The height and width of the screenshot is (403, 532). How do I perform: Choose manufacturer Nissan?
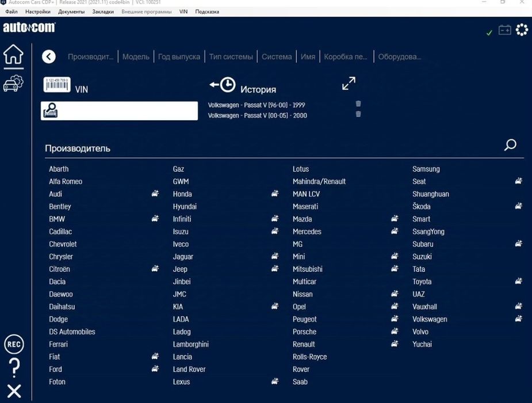coord(303,294)
